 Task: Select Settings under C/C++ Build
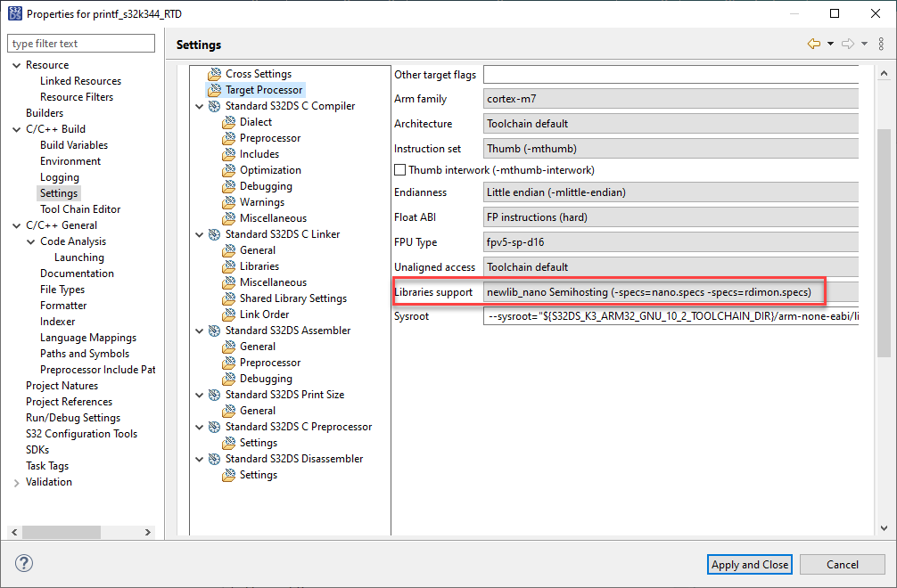click(x=58, y=193)
